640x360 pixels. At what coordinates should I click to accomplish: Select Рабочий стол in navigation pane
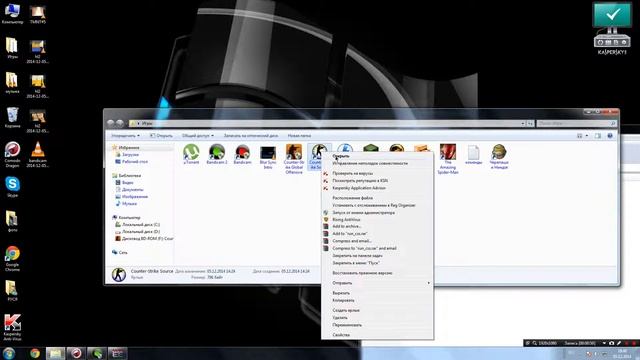131,162
